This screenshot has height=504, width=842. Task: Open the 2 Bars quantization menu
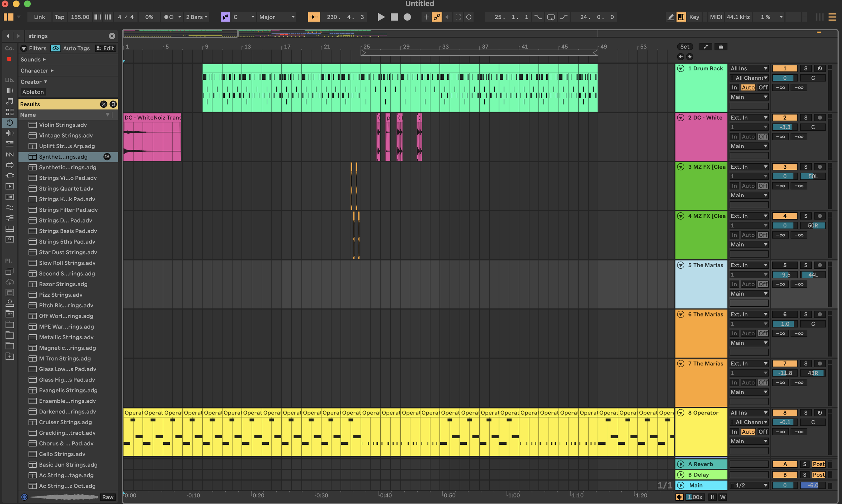coord(197,17)
